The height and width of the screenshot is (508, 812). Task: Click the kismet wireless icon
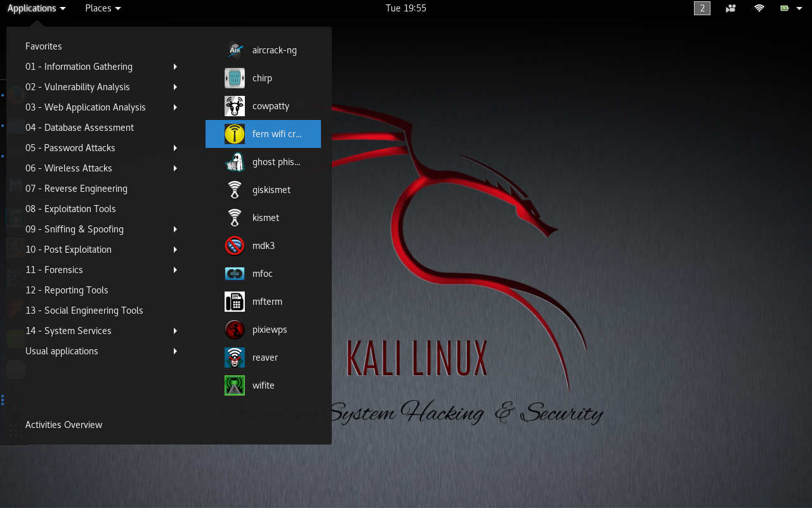click(x=235, y=218)
